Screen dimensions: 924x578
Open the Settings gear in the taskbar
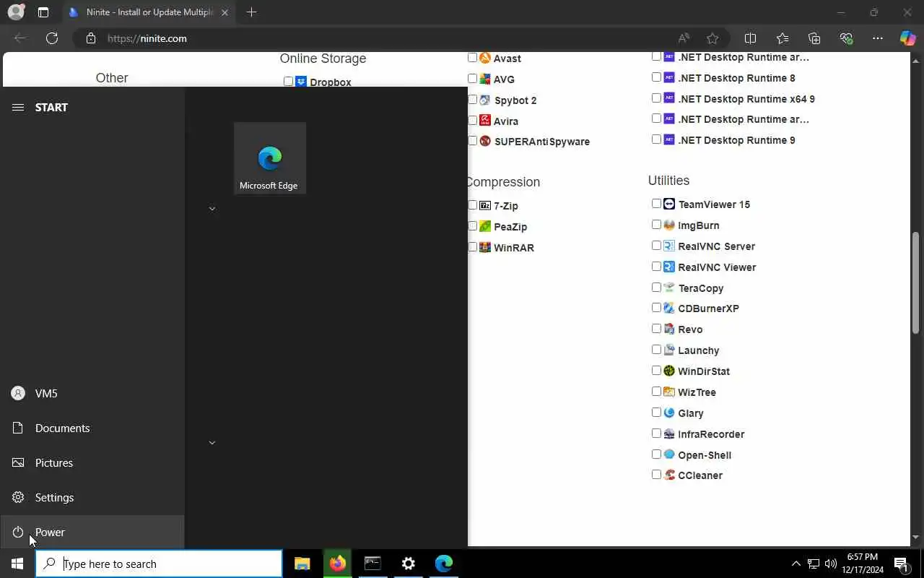(409, 564)
